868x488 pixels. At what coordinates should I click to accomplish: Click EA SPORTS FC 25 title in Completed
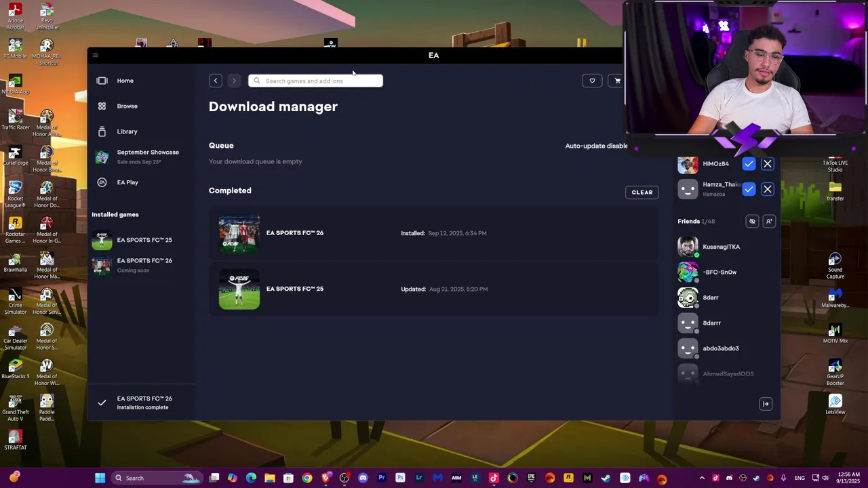click(295, 289)
